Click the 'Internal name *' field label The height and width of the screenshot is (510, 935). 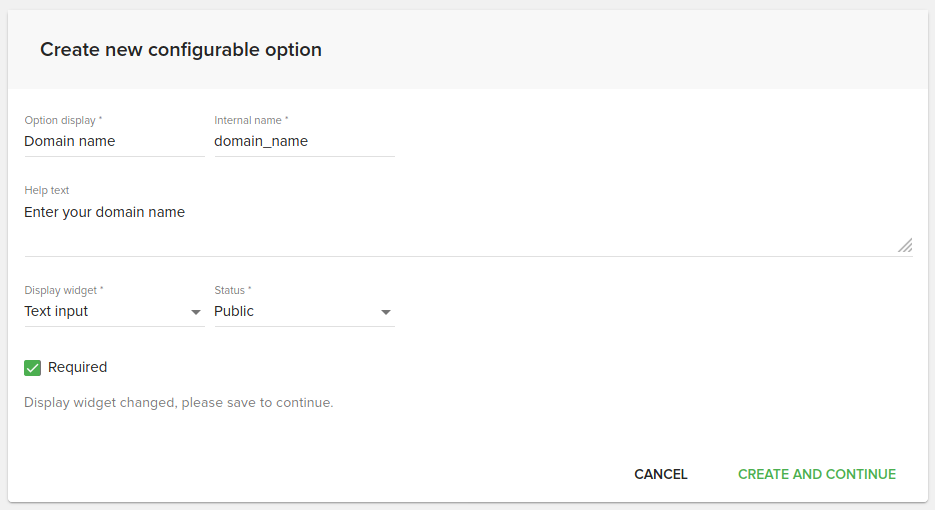(251, 121)
